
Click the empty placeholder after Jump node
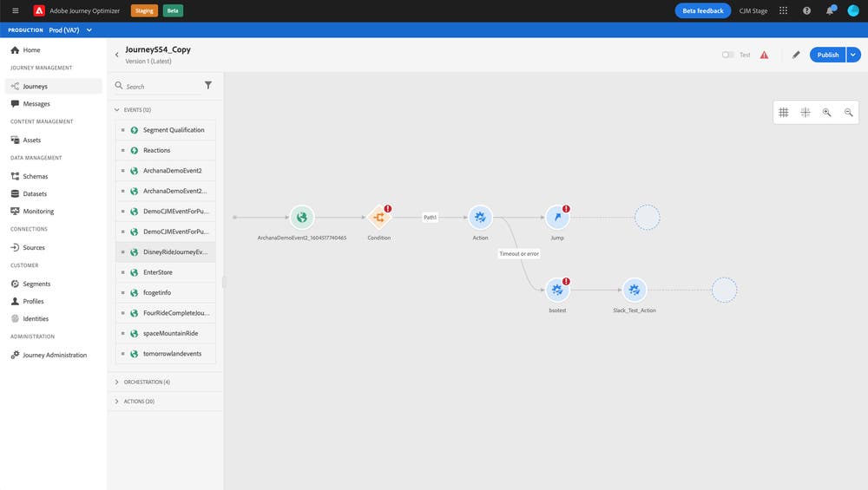(x=648, y=218)
